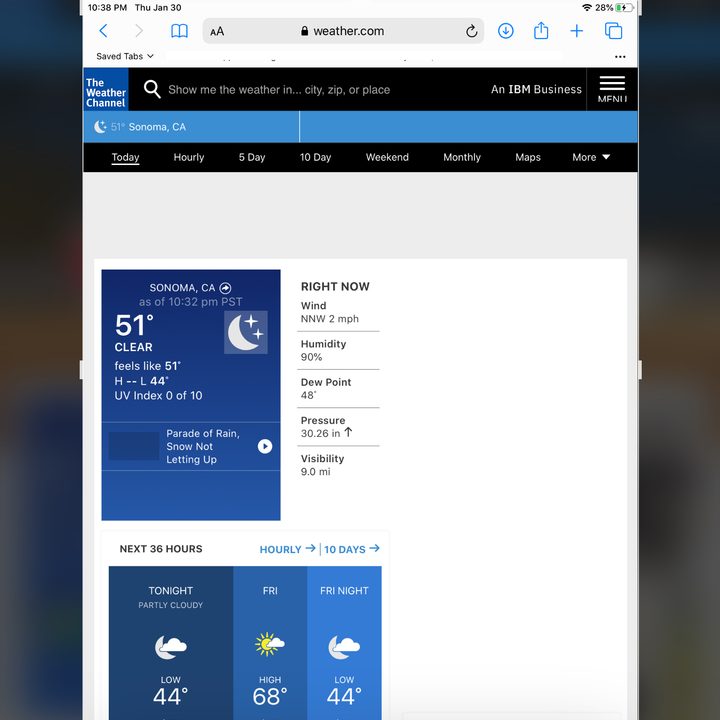The image size is (720, 720).
Task: Tap the Safari back arrow
Action: 103,31
